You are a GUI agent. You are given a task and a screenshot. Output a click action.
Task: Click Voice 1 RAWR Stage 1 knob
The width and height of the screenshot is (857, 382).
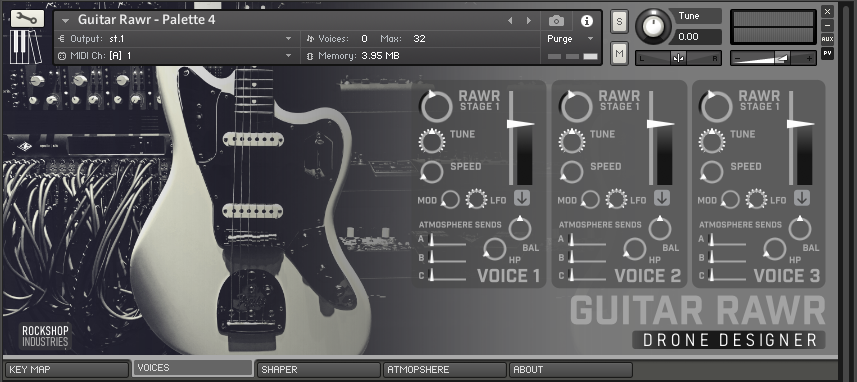[x=436, y=107]
